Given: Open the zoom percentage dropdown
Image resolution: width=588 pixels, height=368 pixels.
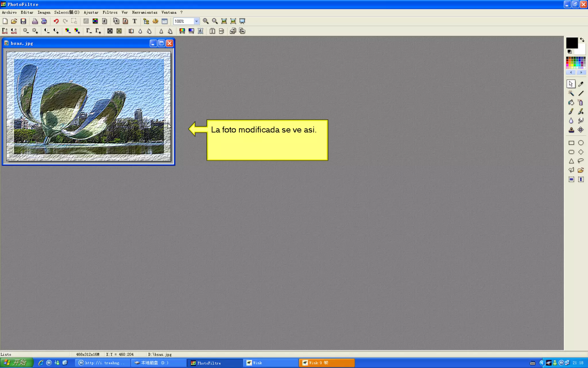Looking at the screenshot, I should (x=196, y=21).
